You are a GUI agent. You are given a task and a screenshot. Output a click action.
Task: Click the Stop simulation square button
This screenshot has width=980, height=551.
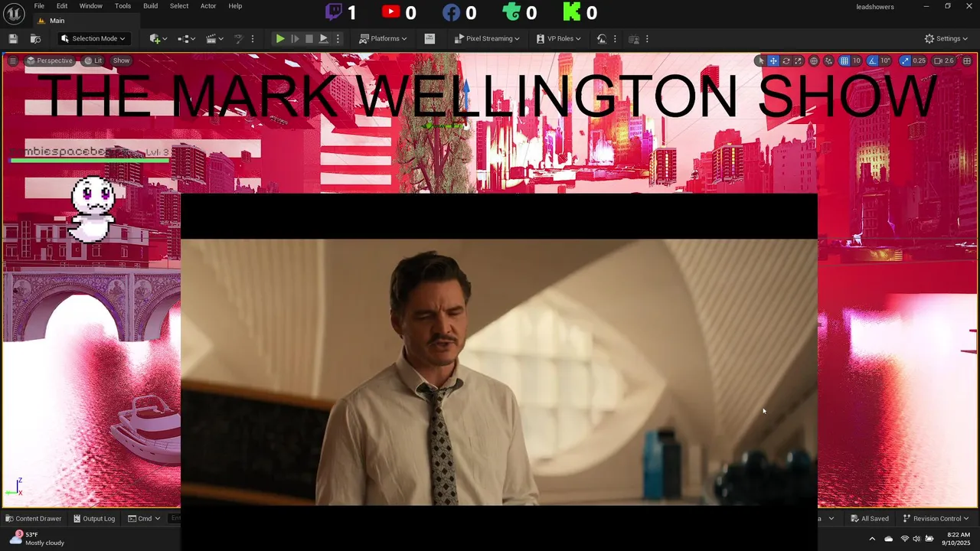(309, 39)
